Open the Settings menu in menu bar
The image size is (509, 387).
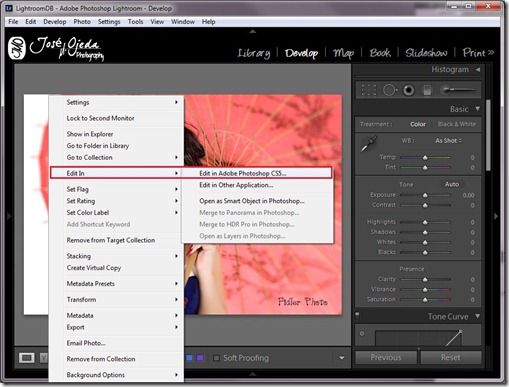pyautogui.click(x=109, y=22)
